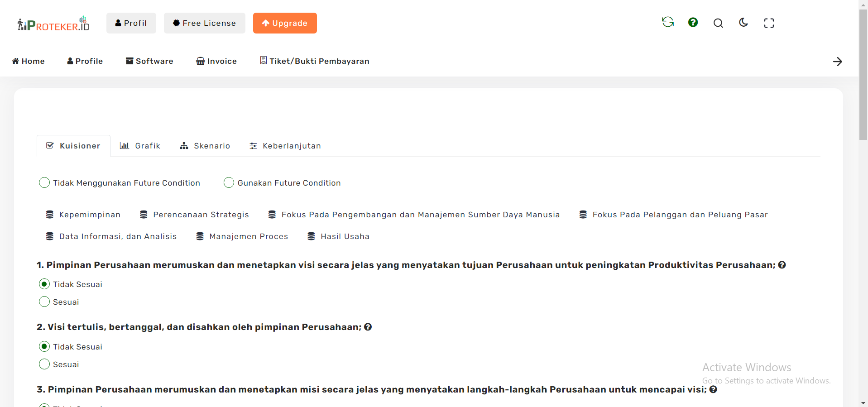Viewport: 868px width, 407px height.
Task: Show help tooltip for question 2
Action: [368, 327]
